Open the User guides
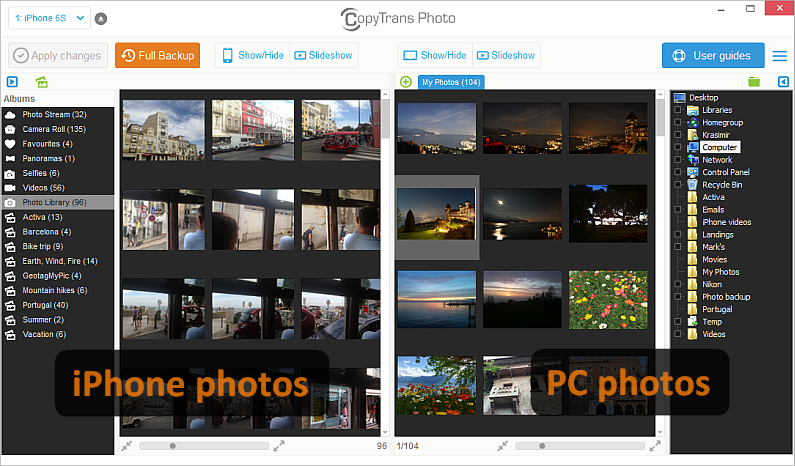Viewport: 795px width, 466px height. pos(713,55)
